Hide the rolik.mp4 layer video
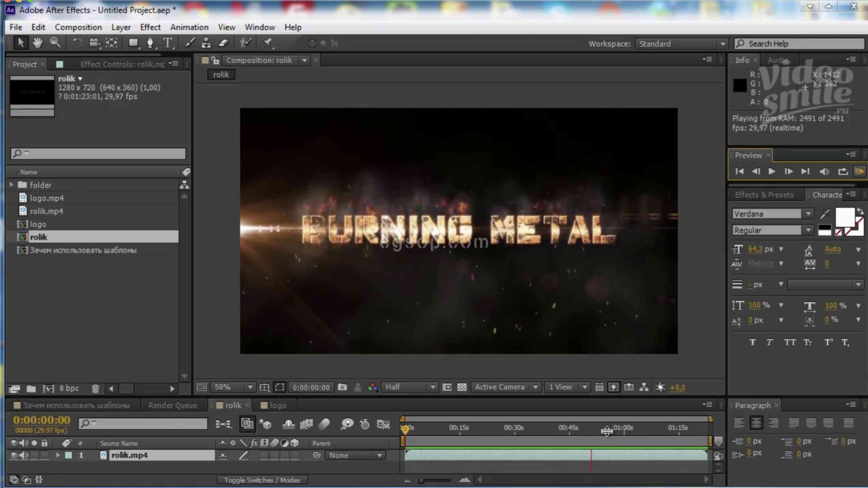The height and width of the screenshot is (488, 868). [x=14, y=455]
